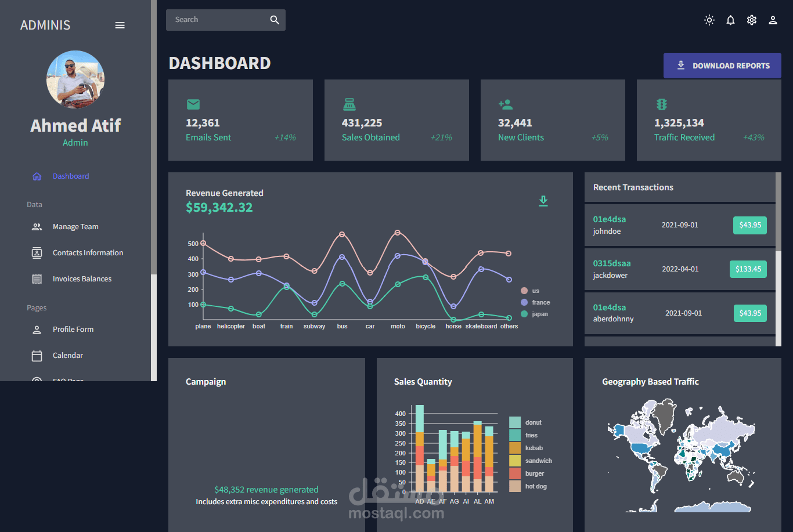Viewport: 793px width, 532px height.
Task: Open the user profile icon in top bar
Action: (x=773, y=20)
